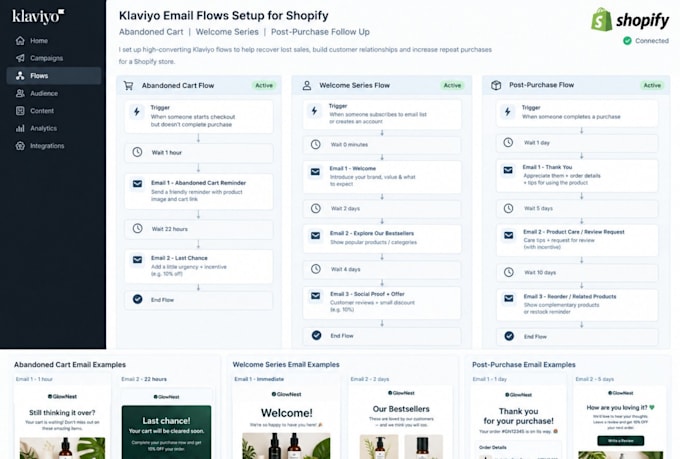
Task: Open Audience in the sidebar
Action: [54, 93]
